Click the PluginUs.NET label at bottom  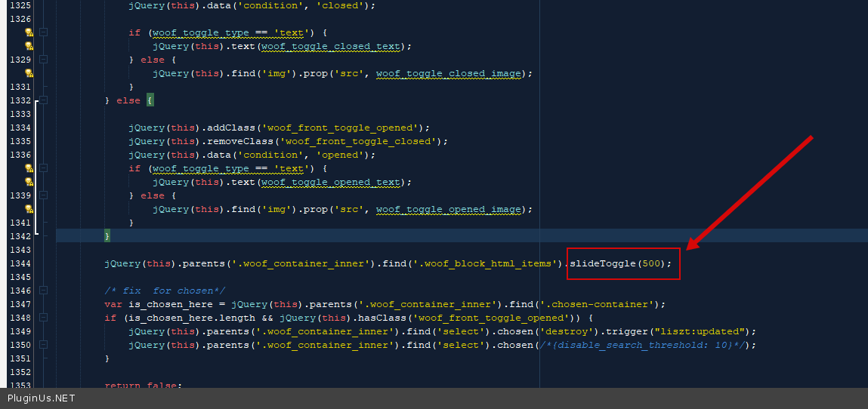[x=42, y=398]
